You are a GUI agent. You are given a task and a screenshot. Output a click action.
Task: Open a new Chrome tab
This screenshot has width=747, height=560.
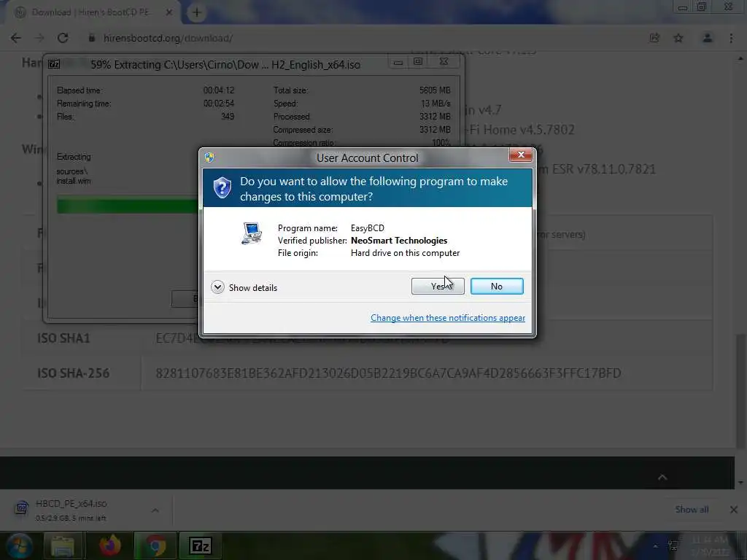pos(197,12)
